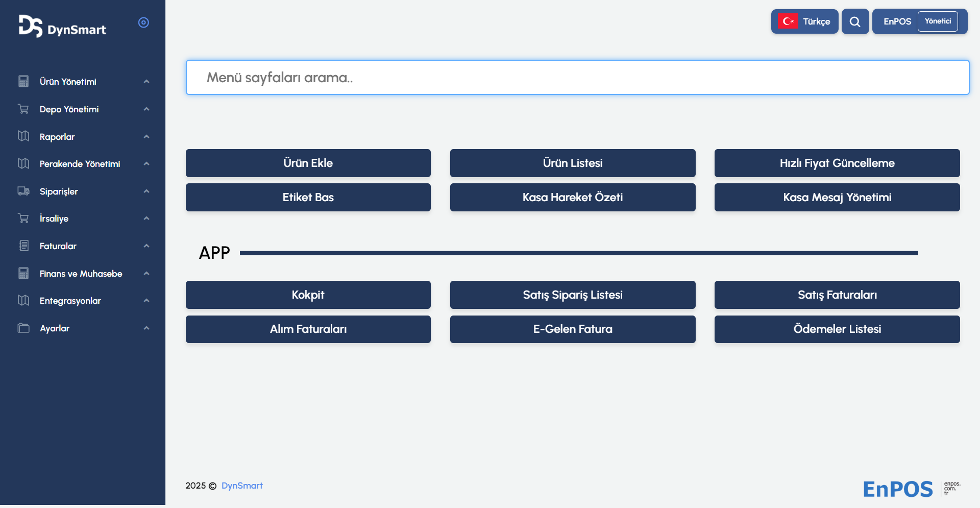Image resolution: width=980 pixels, height=508 pixels.
Task: Follow the DynSmart footer link
Action: [x=242, y=486]
